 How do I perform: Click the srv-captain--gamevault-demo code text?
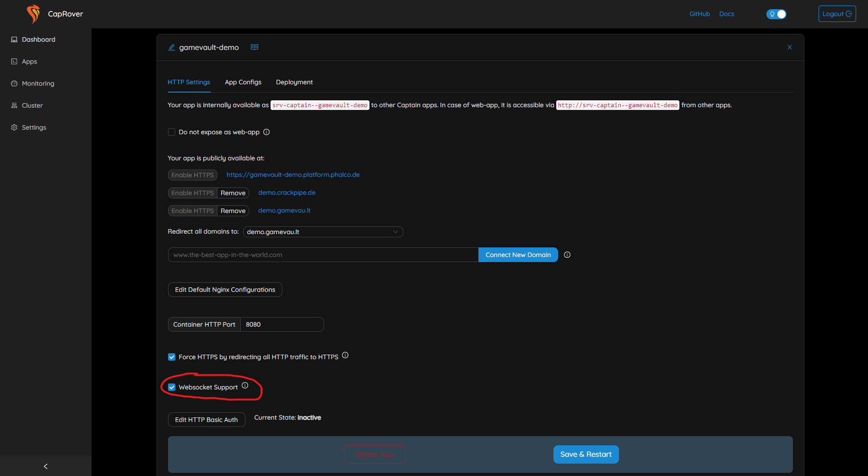pos(320,105)
